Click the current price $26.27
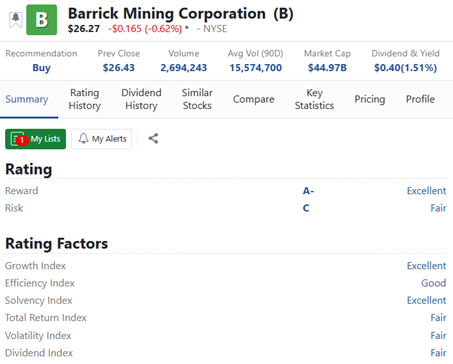453x364 pixels. 84,29
